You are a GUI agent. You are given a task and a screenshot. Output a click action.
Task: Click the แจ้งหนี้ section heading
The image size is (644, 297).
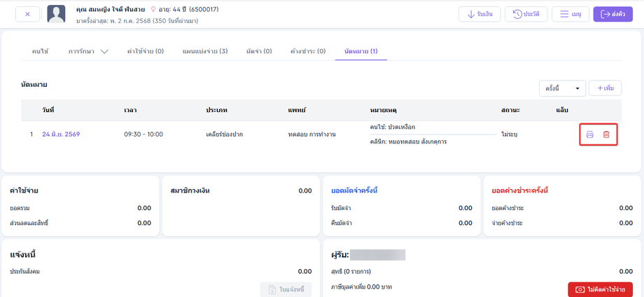pos(23,255)
